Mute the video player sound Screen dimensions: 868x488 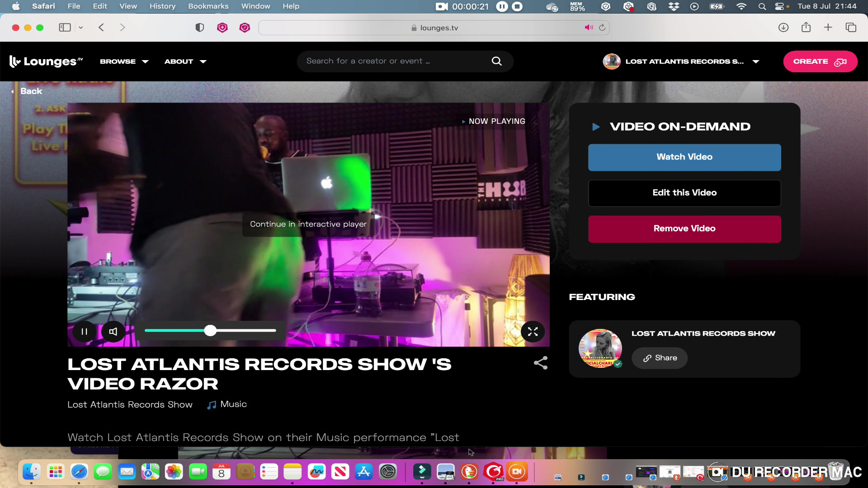[x=113, y=332]
